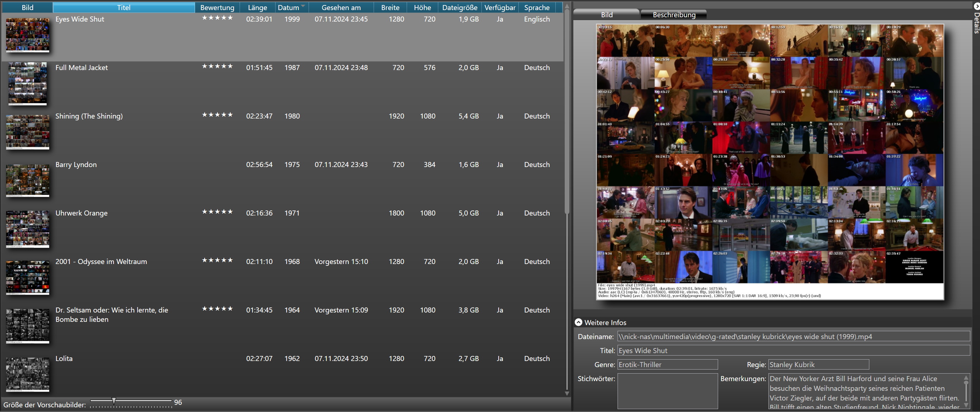Select the title Lolita
The height and width of the screenshot is (412, 980).
tap(64, 358)
